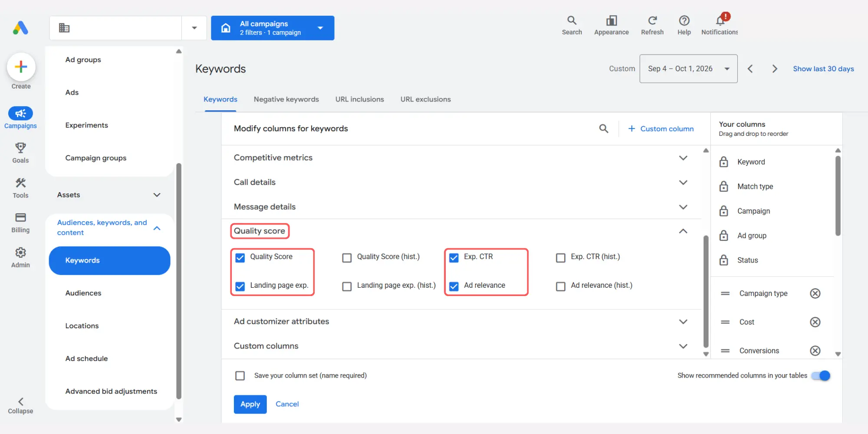Open Audiences in the sidebar
Image resolution: width=868 pixels, height=434 pixels.
click(x=83, y=293)
